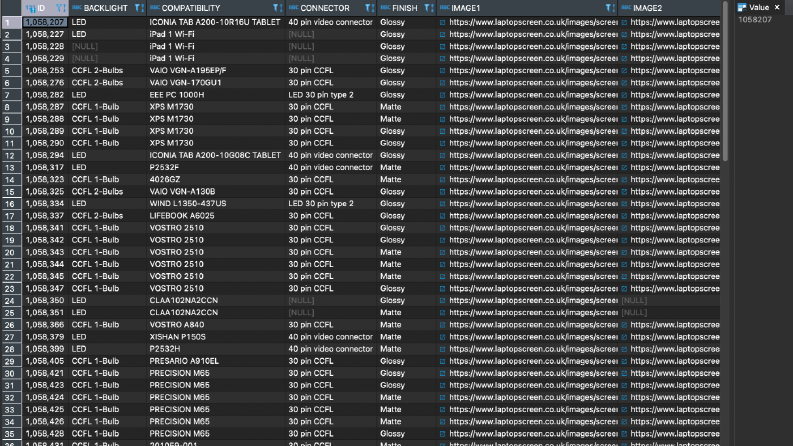Click the IMAGE1 column filter funnel
Screen dimensions: 793x446
click(x=609, y=8)
